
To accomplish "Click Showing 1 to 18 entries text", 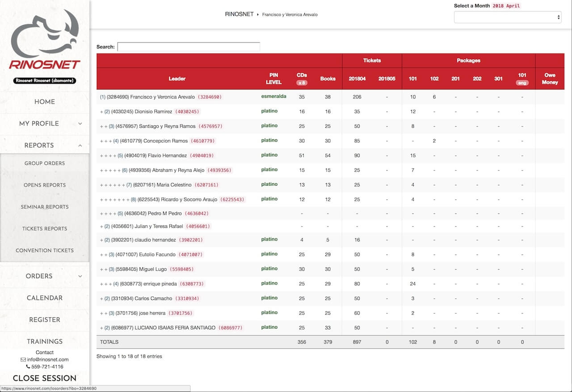I will click(x=129, y=356).
